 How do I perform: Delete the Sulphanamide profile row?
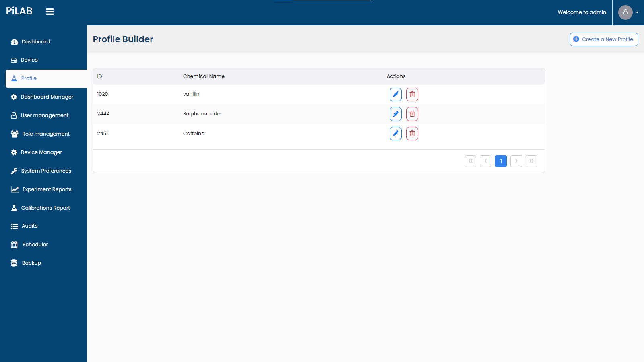tap(412, 114)
